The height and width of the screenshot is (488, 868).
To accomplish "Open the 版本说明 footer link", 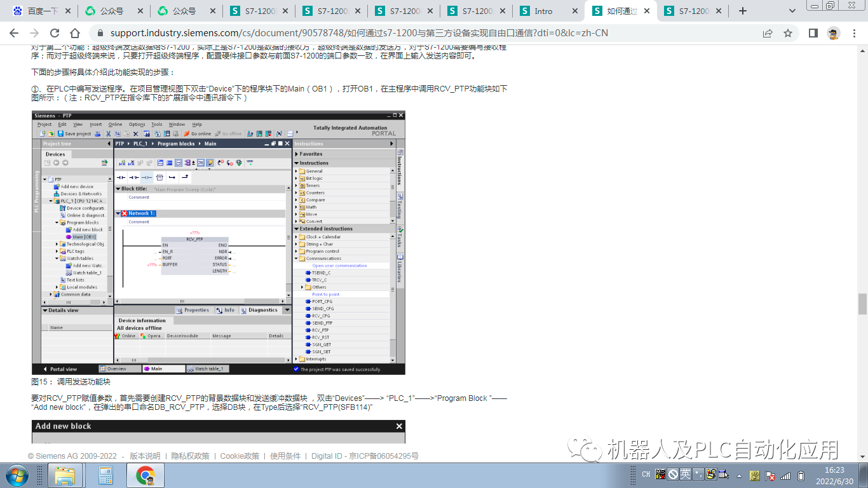I will 145,456.
